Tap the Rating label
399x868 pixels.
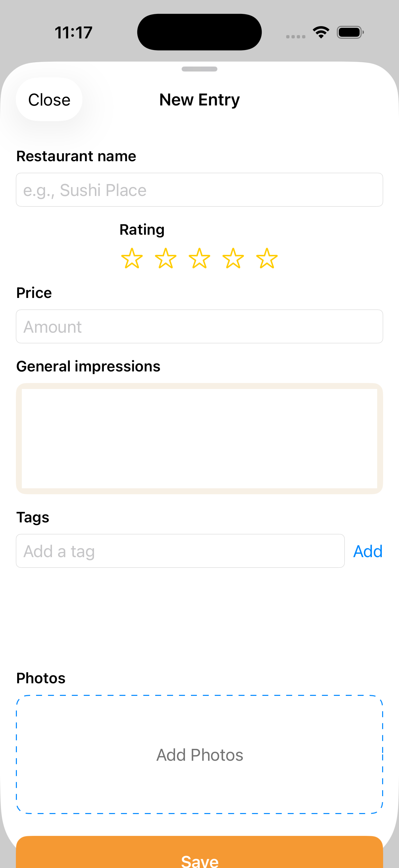tap(142, 230)
